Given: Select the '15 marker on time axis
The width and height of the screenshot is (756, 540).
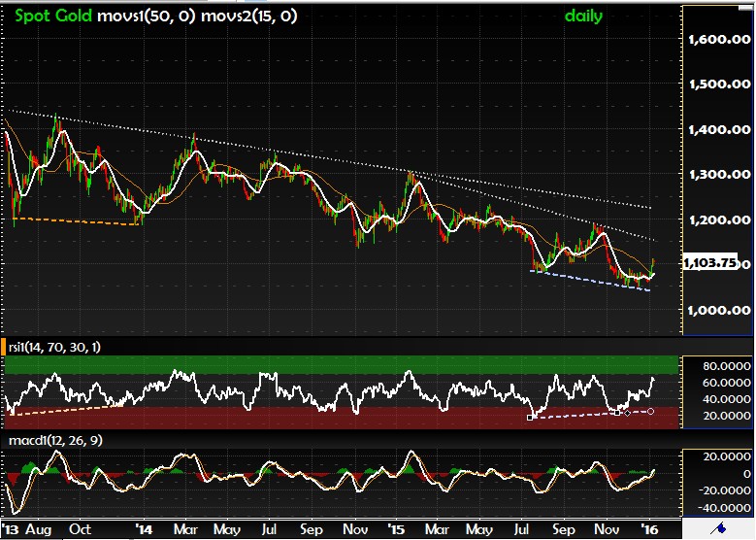Looking at the screenshot, I should click(395, 530).
